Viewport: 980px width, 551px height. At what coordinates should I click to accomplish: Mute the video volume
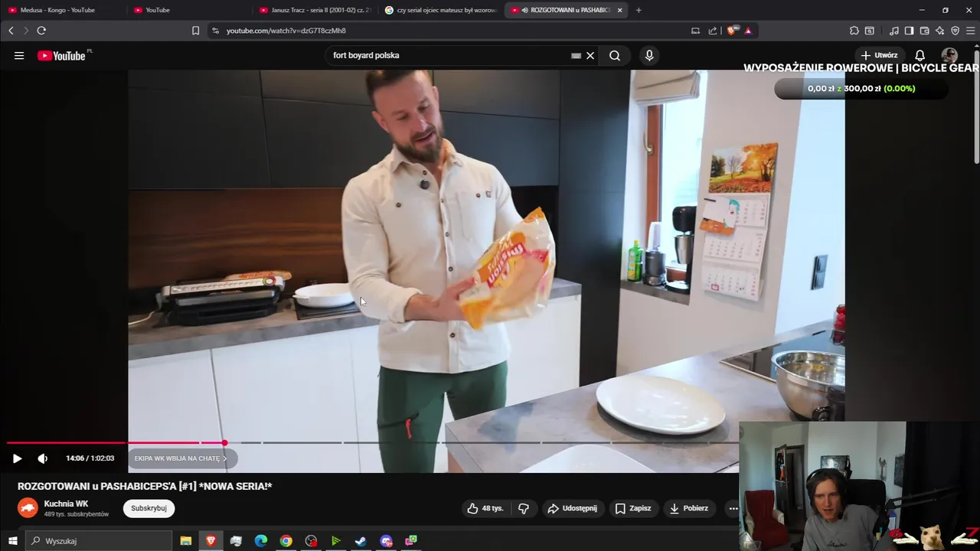43,458
